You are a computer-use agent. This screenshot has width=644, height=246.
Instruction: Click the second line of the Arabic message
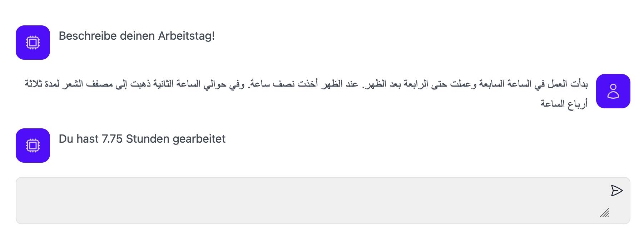point(564,104)
